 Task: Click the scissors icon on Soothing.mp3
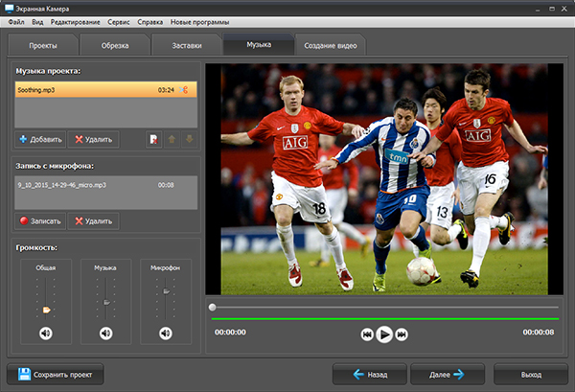coord(185,88)
